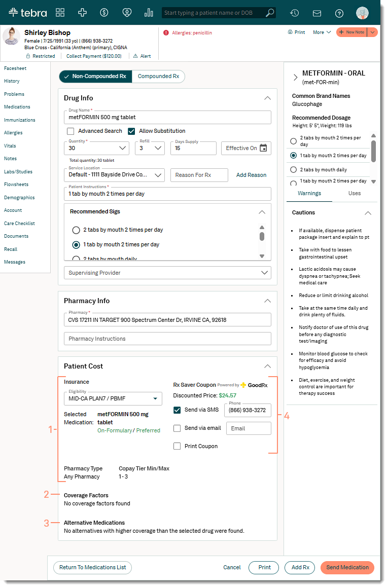
Task: Open Allergies in sidebar
Action: click(13, 133)
